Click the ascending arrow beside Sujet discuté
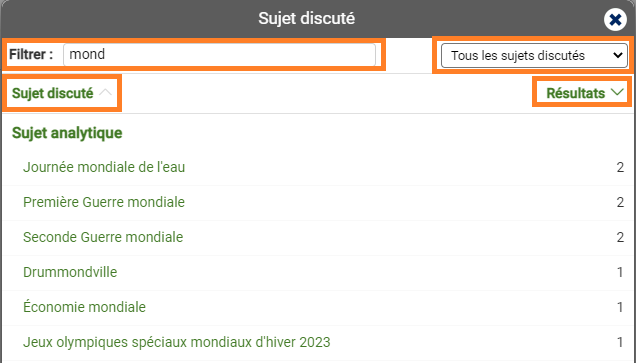The width and height of the screenshot is (636, 363). (x=105, y=92)
